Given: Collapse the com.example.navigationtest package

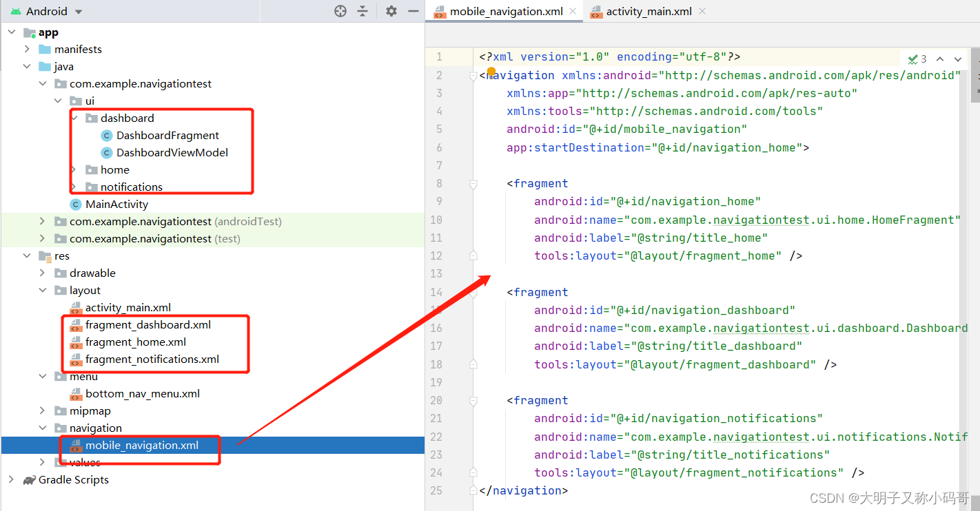Looking at the screenshot, I should pos(43,84).
